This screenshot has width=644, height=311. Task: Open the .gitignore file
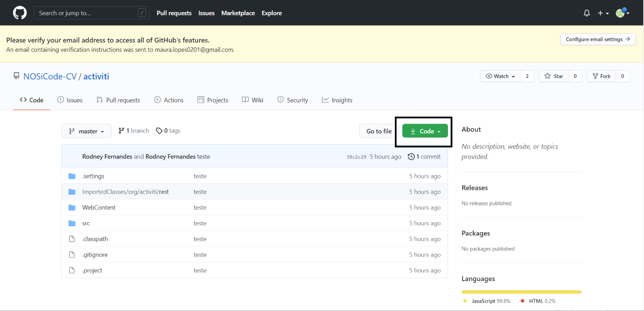point(95,255)
